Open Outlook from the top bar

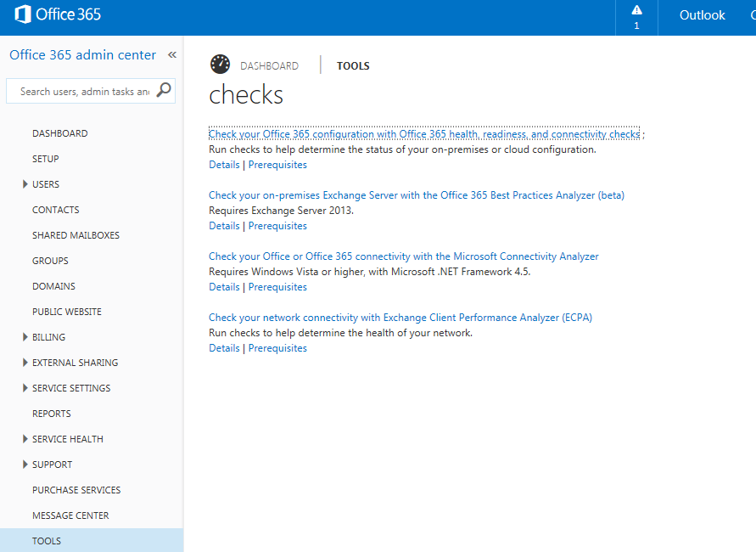[x=702, y=15]
